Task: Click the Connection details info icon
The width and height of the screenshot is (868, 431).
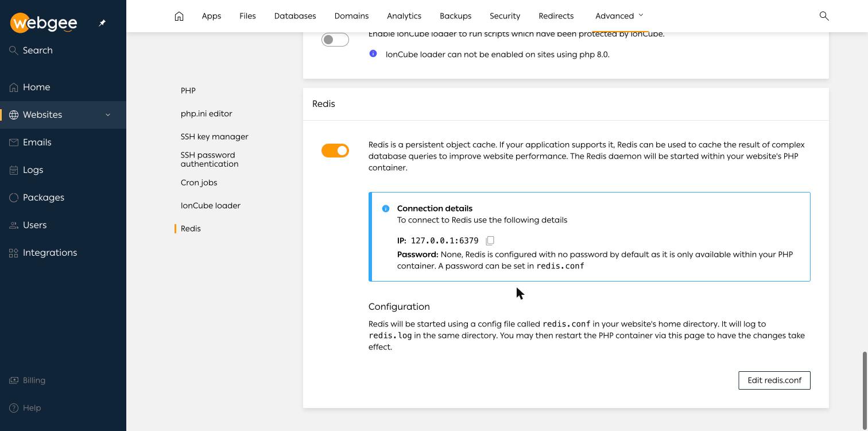Action: (x=386, y=209)
